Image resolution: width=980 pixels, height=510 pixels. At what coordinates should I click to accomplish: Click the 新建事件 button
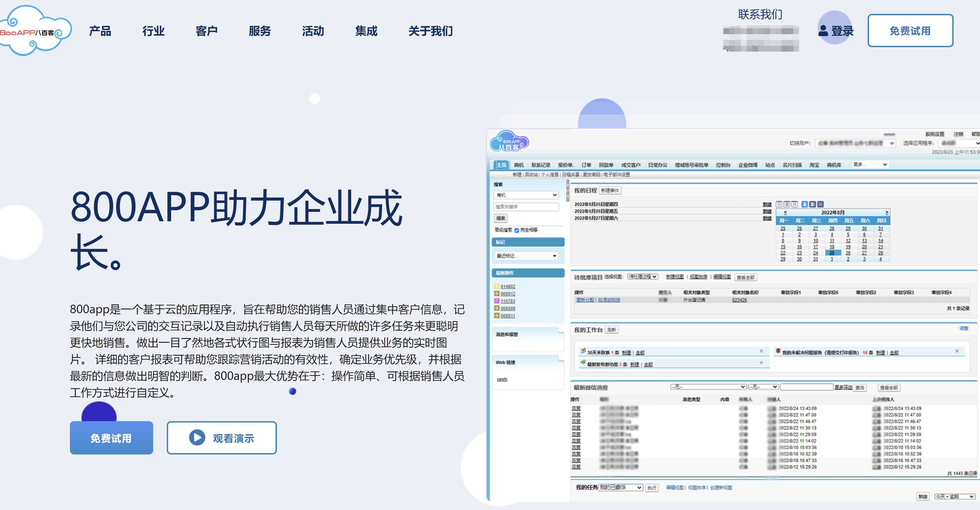tap(610, 190)
